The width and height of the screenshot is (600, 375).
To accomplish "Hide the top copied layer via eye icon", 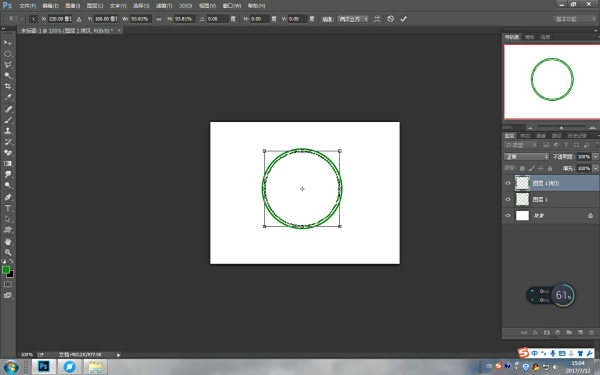I will click(x=508, y=183).
